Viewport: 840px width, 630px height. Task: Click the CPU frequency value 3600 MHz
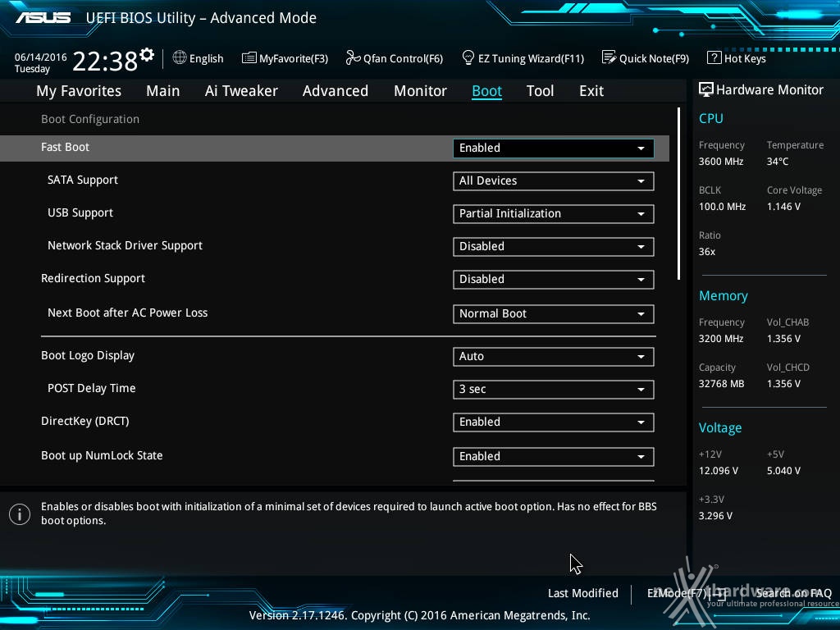[x=721, y=162]
